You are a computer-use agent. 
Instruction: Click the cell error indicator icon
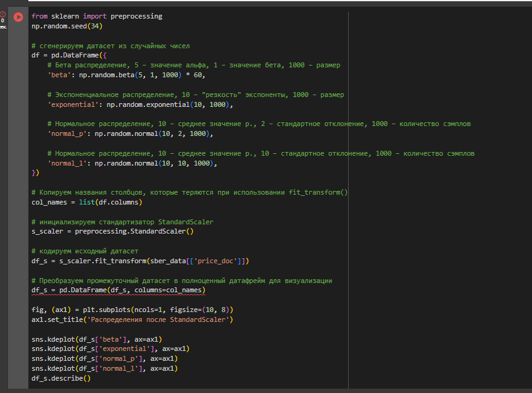(2, 15)
